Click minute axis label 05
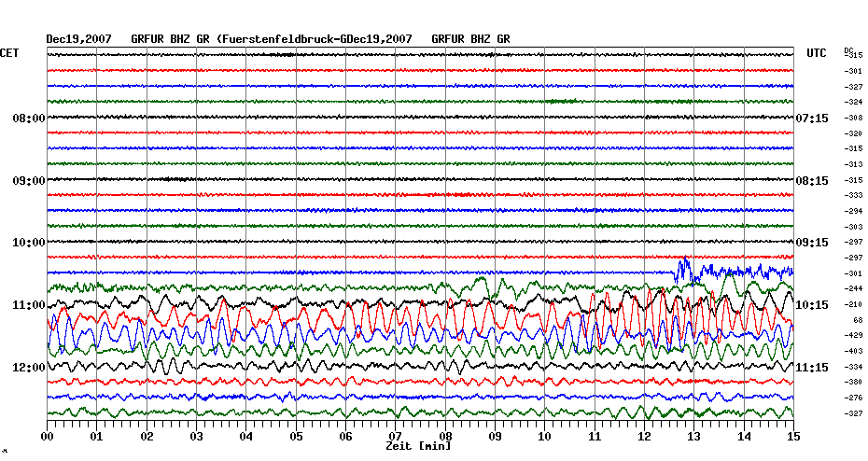Image resolution: width=868 pixels, height=461 pixels. [296, 437]
